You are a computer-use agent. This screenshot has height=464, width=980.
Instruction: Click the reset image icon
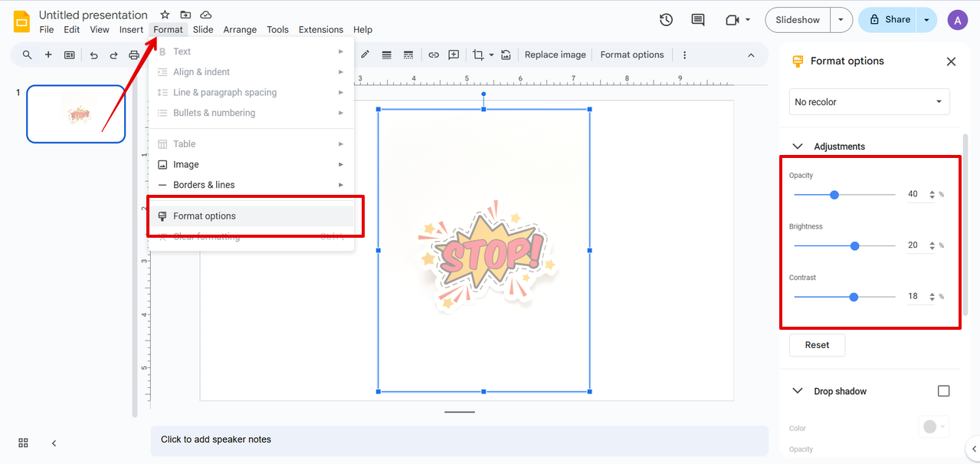click(506, 54)
